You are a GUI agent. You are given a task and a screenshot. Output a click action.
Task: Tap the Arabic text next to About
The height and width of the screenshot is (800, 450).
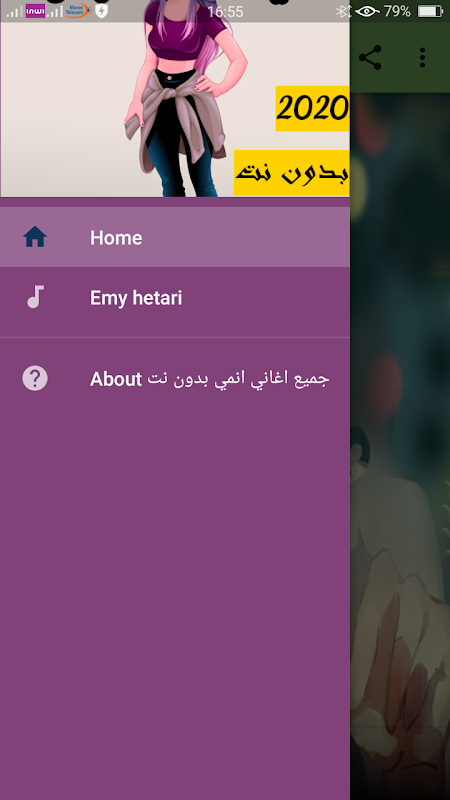tap(238, 379)
